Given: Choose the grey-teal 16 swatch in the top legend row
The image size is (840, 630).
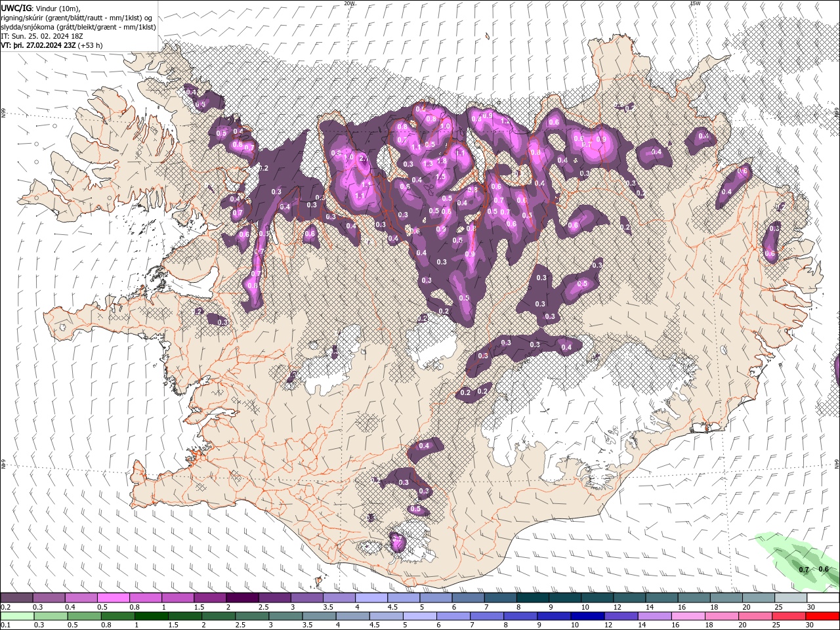Looking at the screenshot, I should click(x=694, y=598).
